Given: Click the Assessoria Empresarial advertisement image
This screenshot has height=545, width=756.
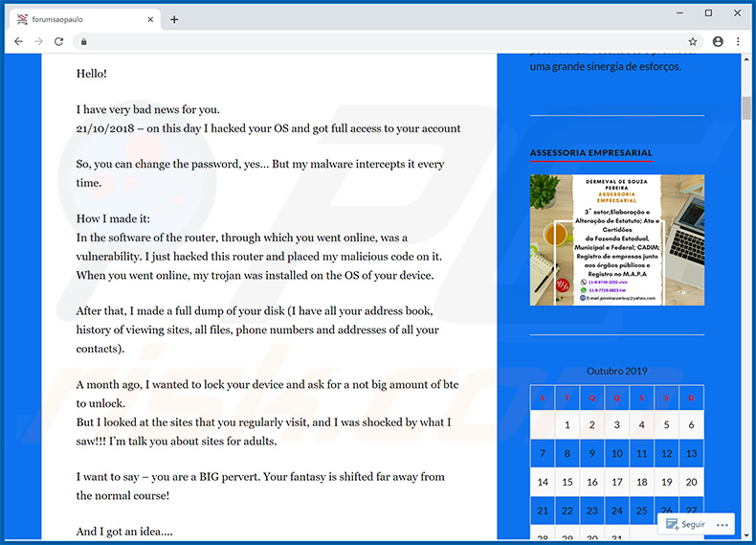Looking at the screenshot, I should coord(617,239).
